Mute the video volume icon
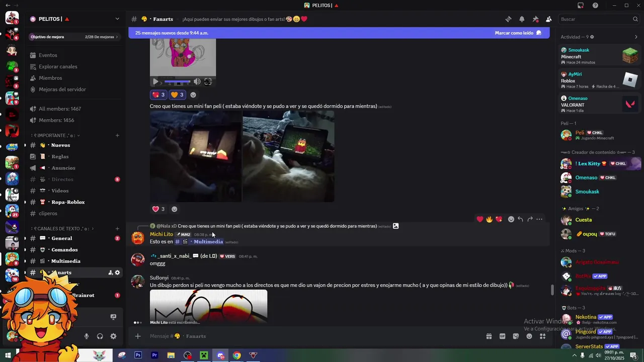The height and width of the screenshot is (362, 644). tap(197, 81)
